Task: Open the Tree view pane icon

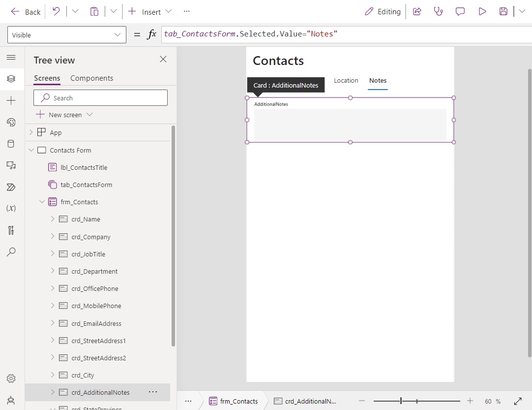Action: point(11,78)
